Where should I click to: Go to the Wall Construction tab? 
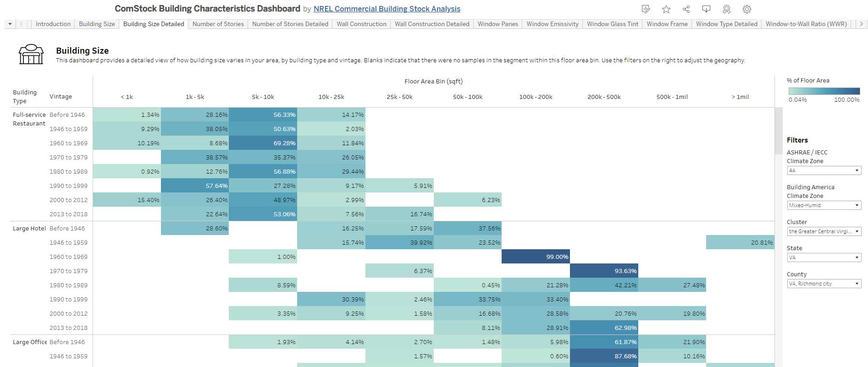click(x=361, y=24)
